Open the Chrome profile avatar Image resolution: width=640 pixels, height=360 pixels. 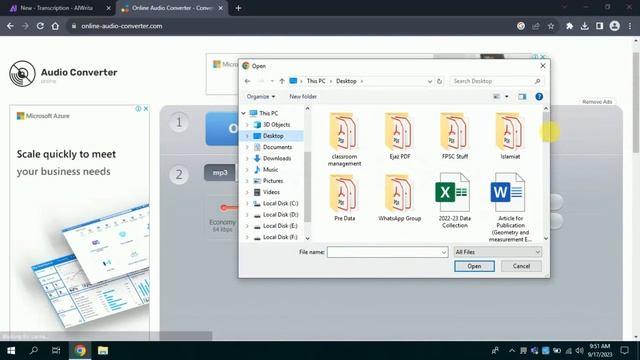coord(615,26)
